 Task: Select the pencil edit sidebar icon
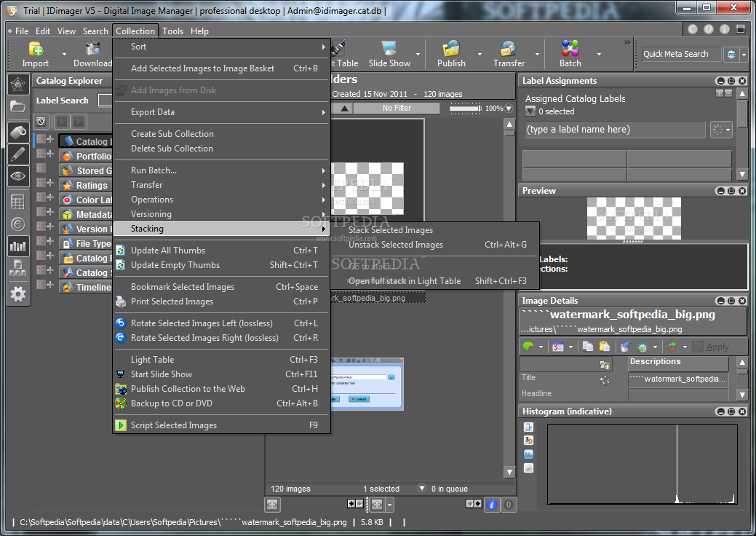(18, 154)
